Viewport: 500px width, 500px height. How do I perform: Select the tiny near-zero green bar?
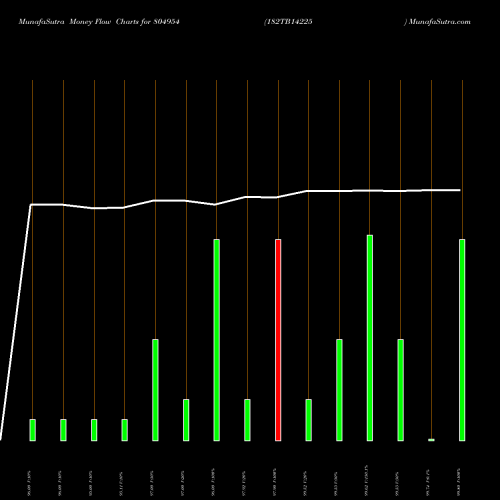coord(431,440)
